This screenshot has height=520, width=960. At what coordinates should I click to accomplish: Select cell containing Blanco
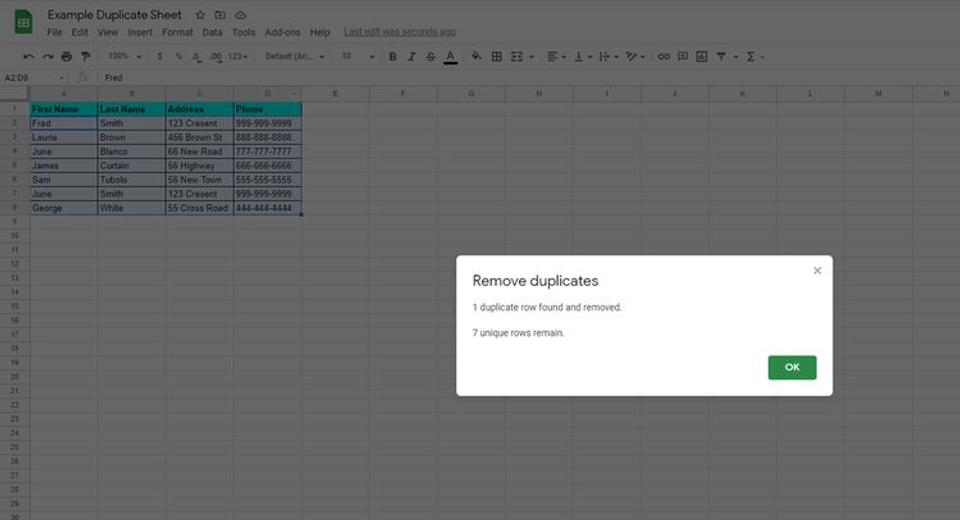point(132,151)
